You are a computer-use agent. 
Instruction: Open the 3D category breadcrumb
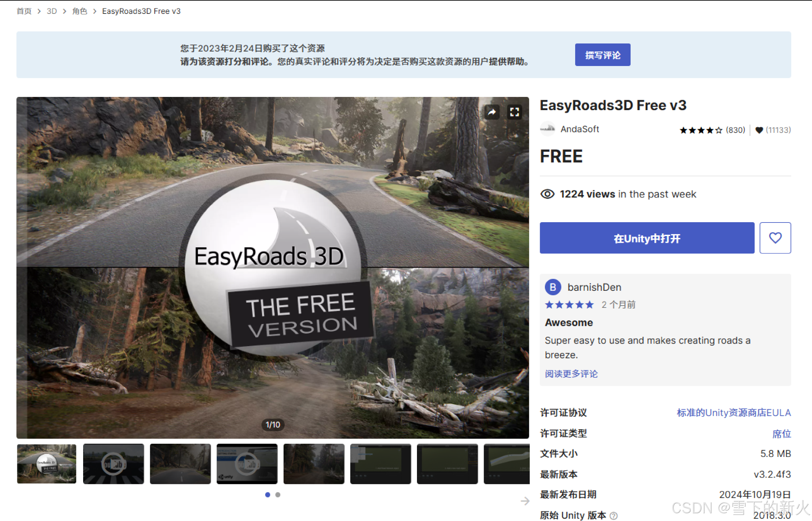[x=52, y=11]
